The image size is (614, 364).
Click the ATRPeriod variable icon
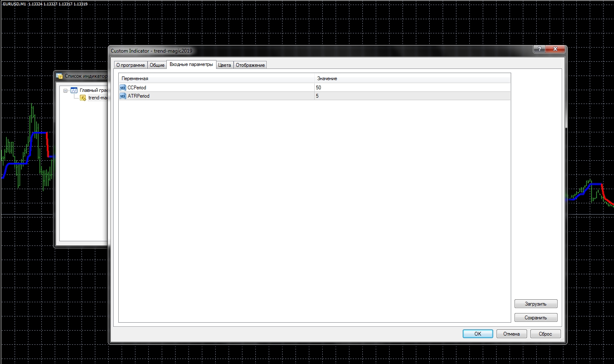[122, 96]
